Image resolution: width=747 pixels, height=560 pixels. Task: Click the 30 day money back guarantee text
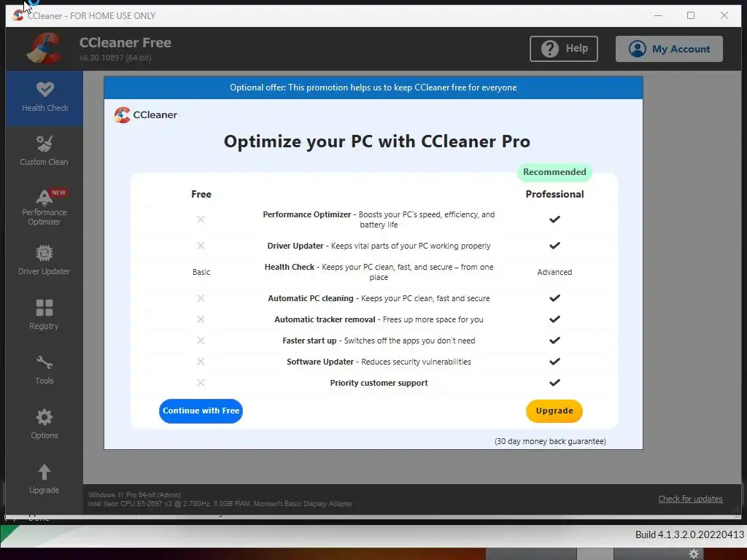[x=550, y=441]
